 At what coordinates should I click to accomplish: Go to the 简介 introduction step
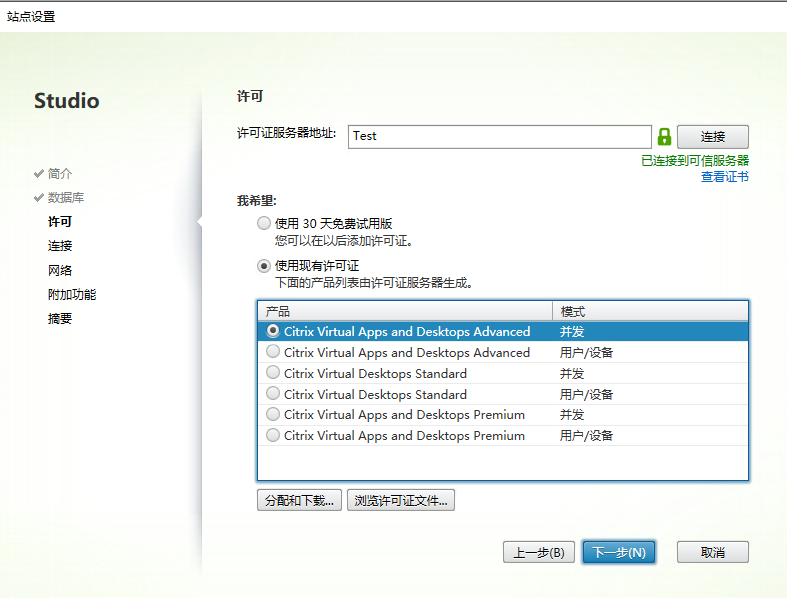tap(60, 173)
